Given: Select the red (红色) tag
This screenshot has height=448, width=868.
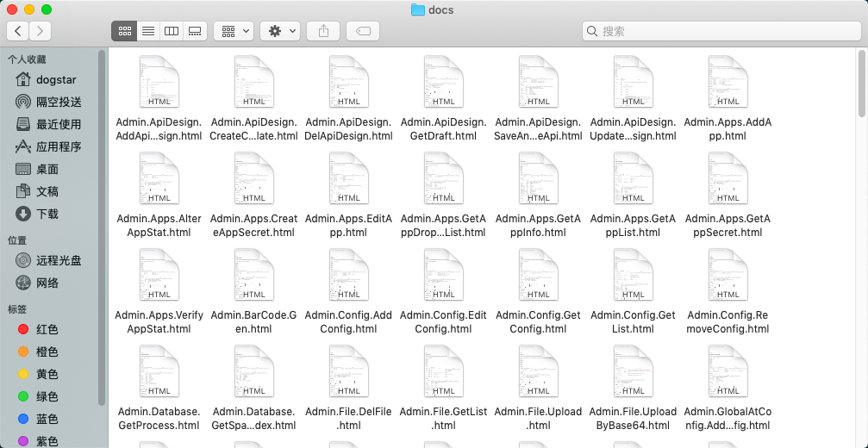Looking at the screenshot, I should [47, 330].
